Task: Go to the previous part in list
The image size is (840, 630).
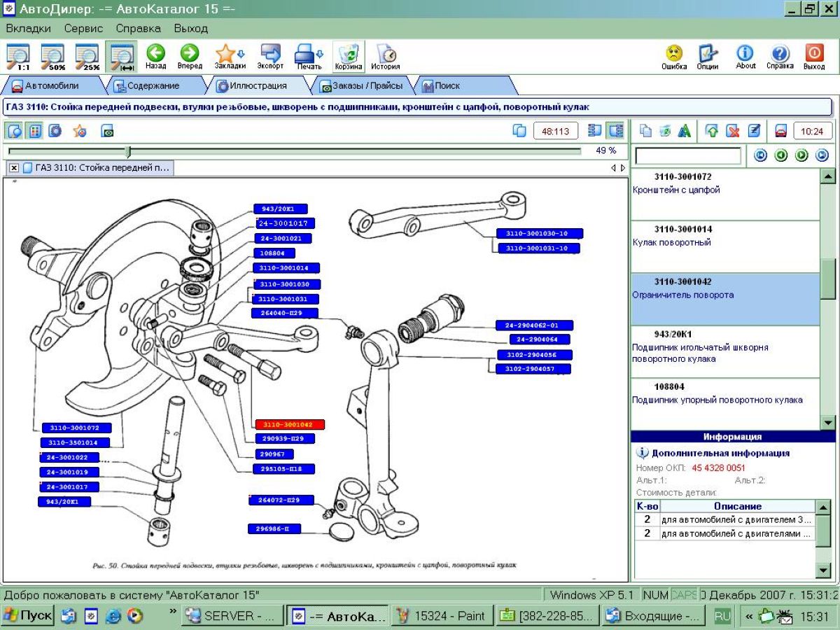Action: click(x=781, y=155)
